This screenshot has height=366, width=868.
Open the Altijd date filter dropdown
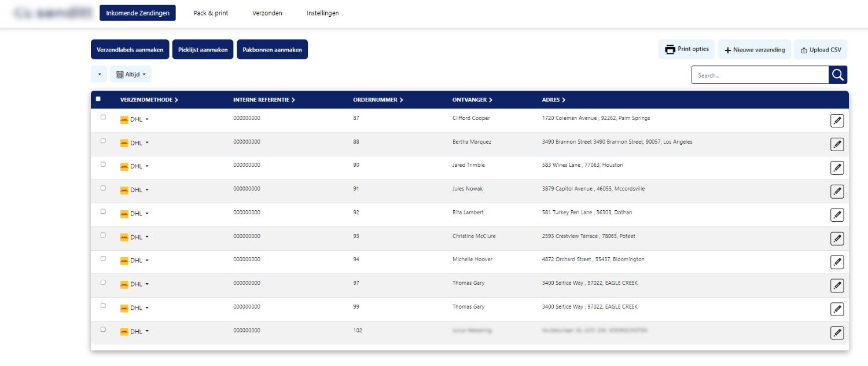click(x=131, y=74)
